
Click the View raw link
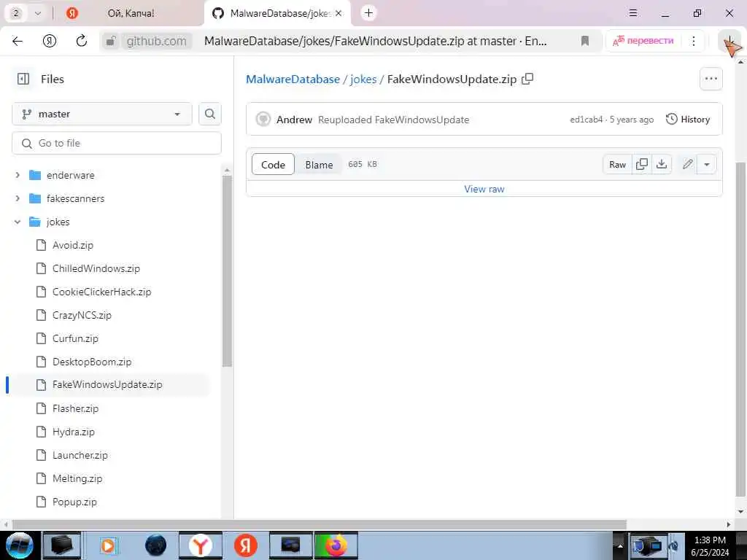484,189
